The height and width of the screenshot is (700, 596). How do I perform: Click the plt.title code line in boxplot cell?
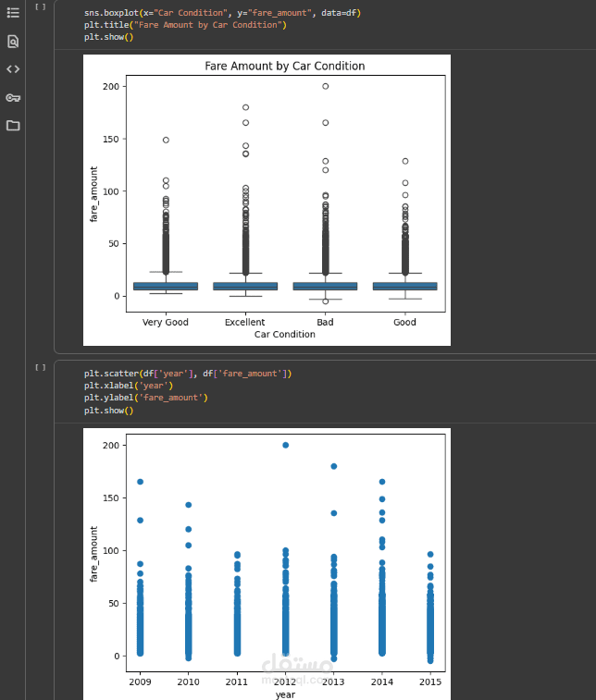point(185,25)
